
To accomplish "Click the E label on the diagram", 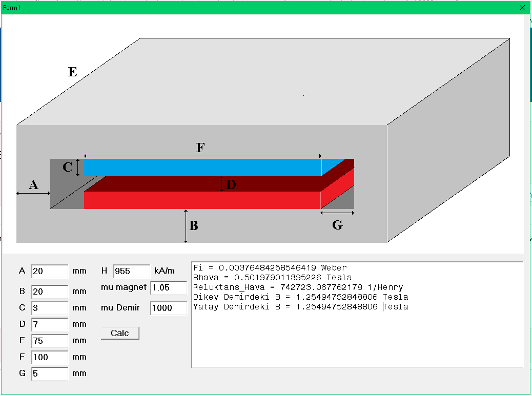I will point(73,72).
